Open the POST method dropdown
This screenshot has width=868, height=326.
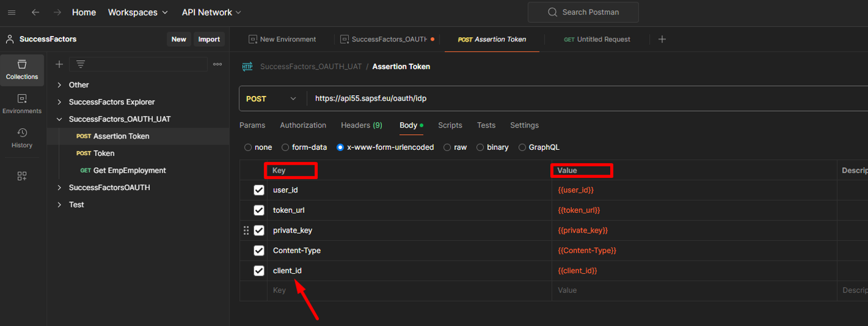pyautogui.click(x=272, y=98)
